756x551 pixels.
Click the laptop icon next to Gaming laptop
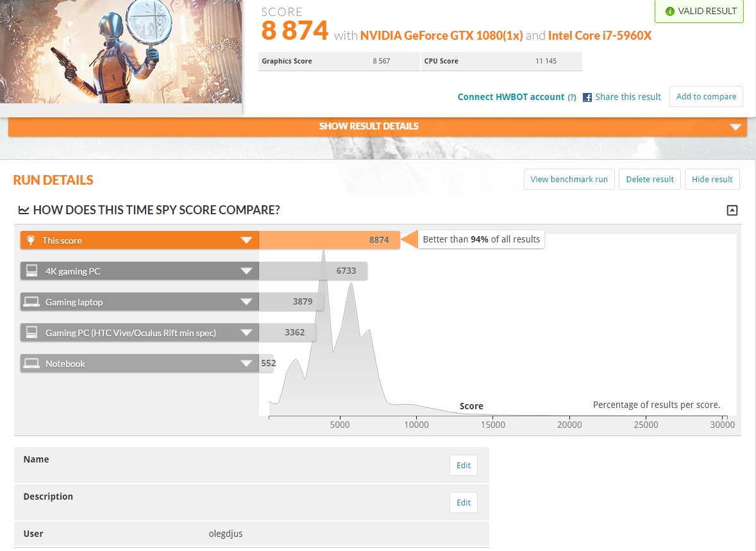coord(32,302)
